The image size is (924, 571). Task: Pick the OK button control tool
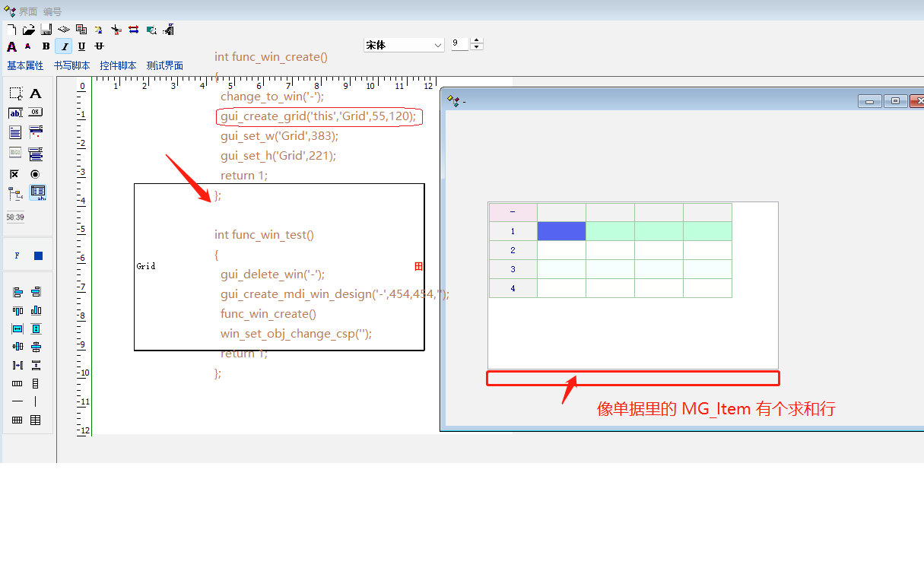[x=35, y=113]
